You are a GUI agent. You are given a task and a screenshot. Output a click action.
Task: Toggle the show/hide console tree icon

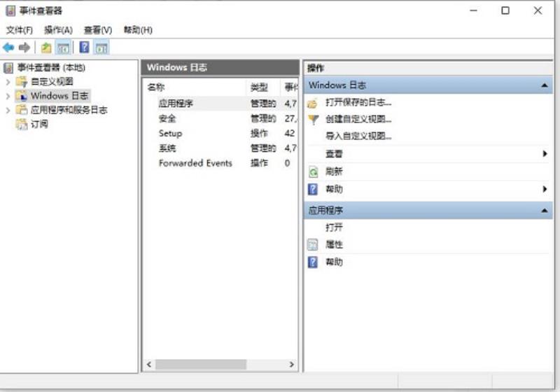[63, 48]
